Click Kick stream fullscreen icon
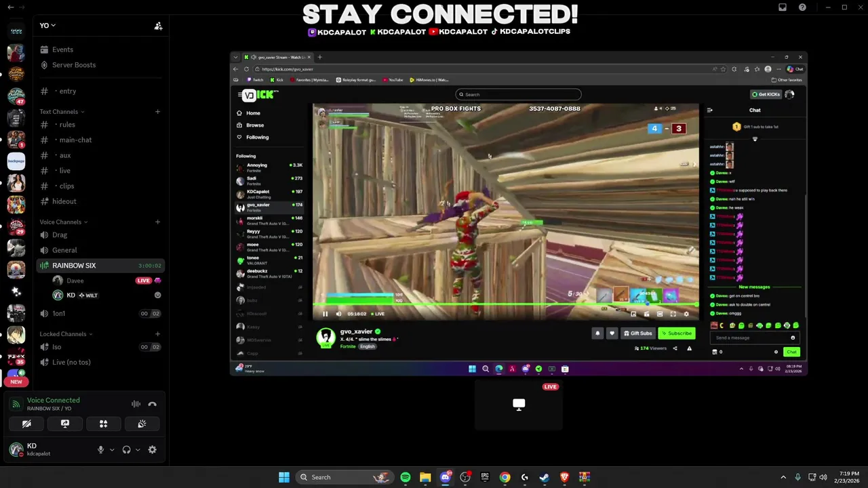This screenshot has height=488, width=868. click(673, 314)
